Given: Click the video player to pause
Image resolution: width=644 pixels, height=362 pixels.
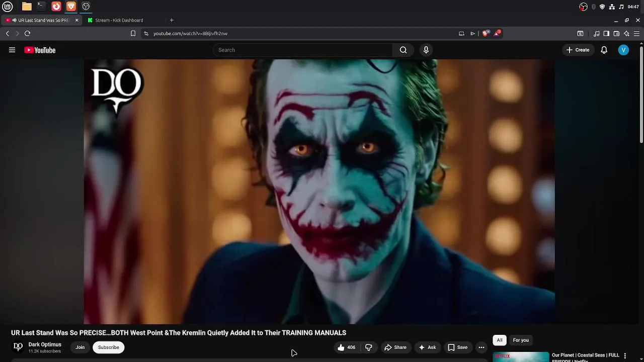Looking at the screenshot, I should point(319,192).
